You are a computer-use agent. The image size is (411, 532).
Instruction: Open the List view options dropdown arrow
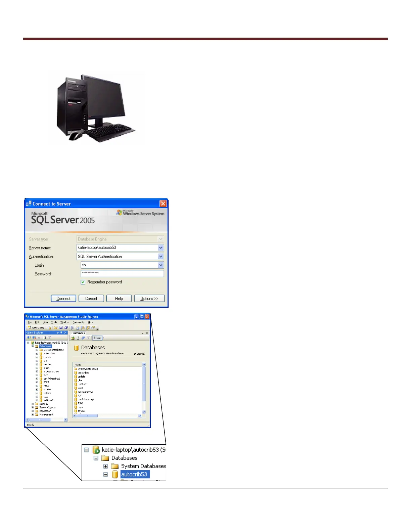click(103, 338)
